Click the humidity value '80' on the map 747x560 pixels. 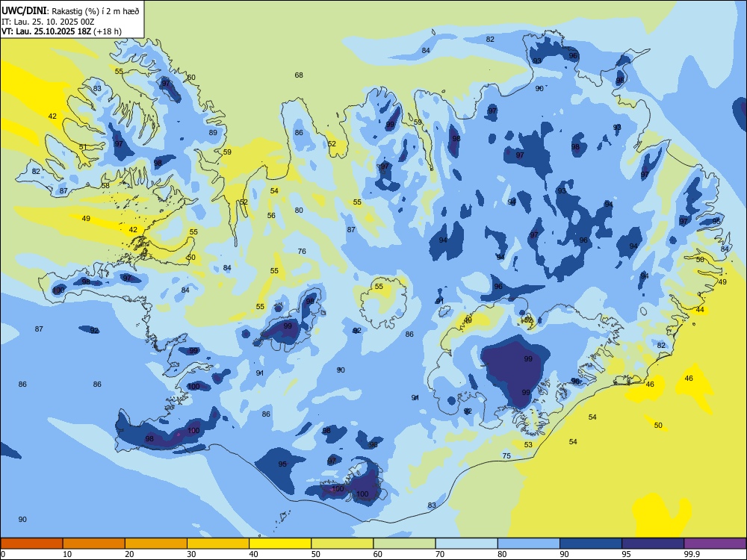tap(299, 210)
